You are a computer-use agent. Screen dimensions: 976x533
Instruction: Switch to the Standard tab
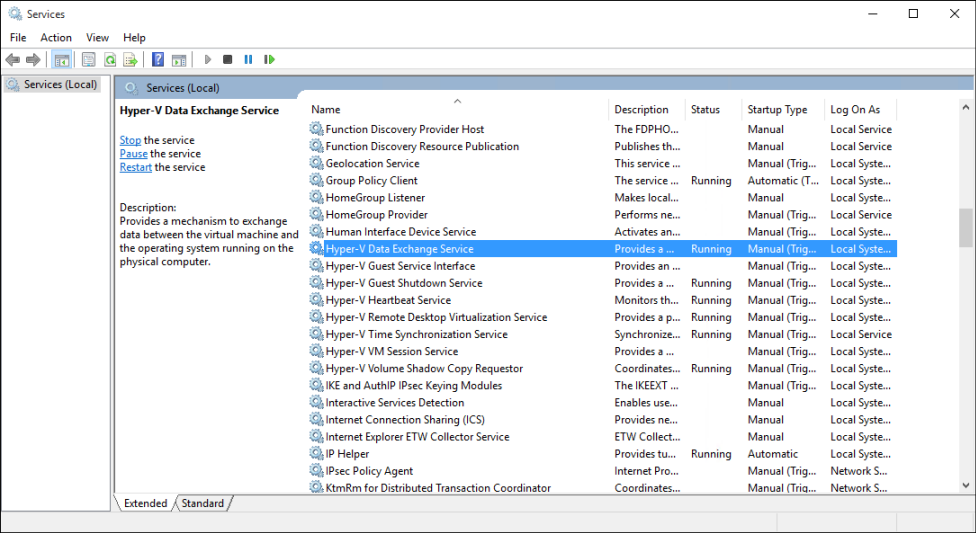pyautogui.click(x=203, y=503)
